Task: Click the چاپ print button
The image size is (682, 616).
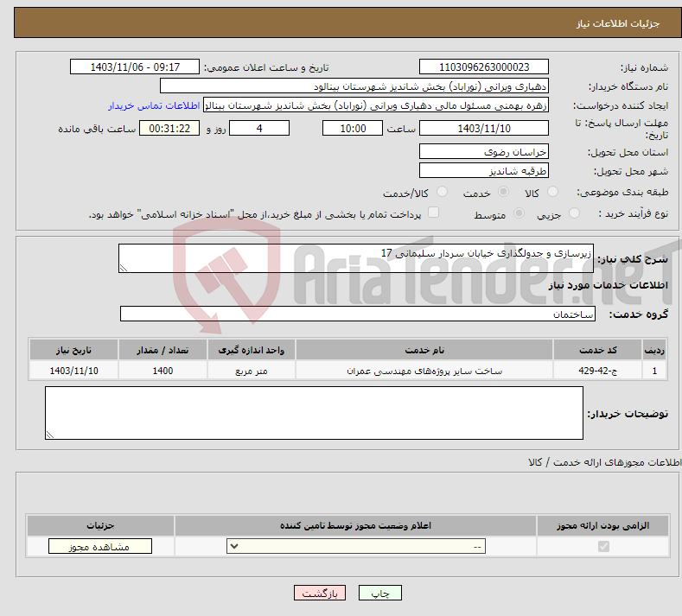Action: [380, 593]
